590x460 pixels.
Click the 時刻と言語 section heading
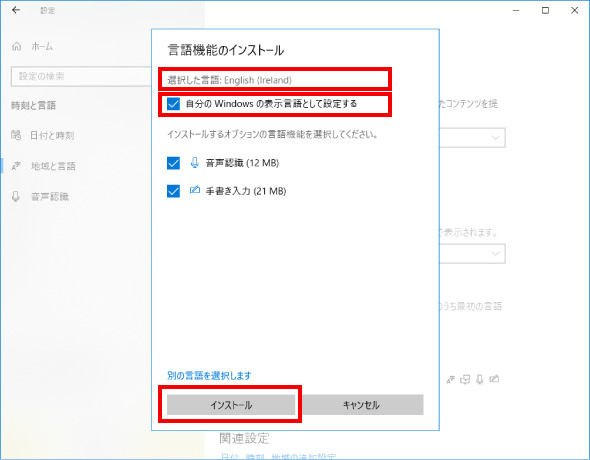tap(33, 106)
